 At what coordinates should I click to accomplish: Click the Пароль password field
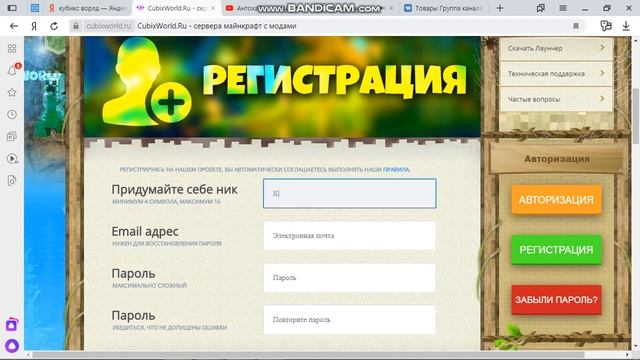tap(350, 278)
